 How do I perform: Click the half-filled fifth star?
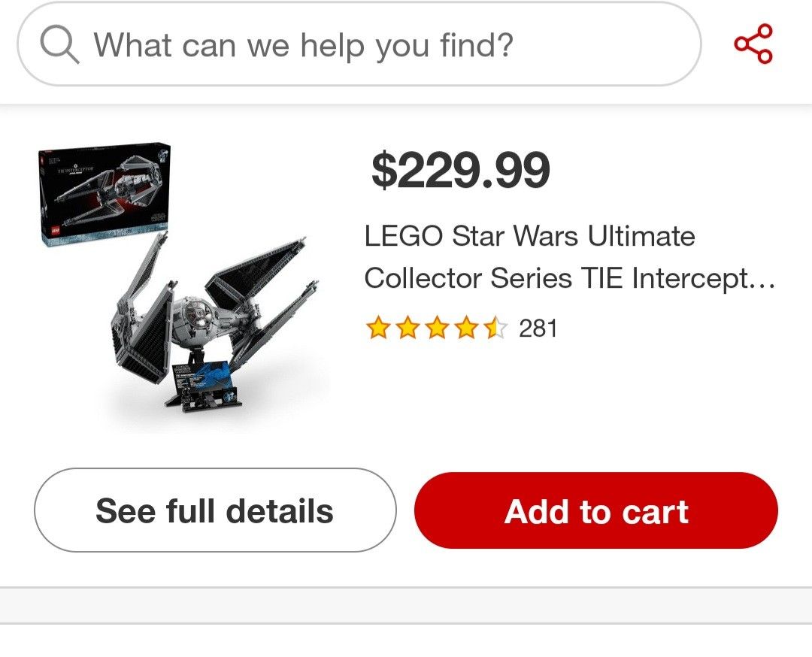(495, 327)
